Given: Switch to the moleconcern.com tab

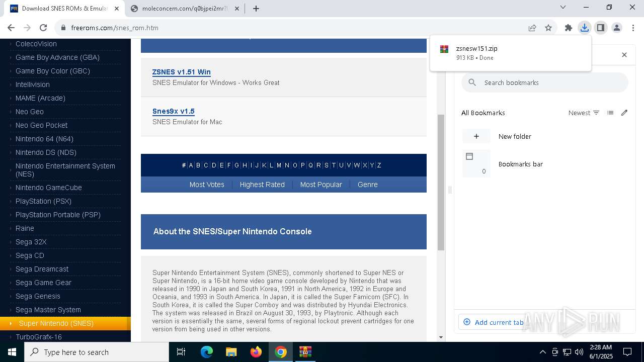Looking at the screenshot, I should (184, 9).
